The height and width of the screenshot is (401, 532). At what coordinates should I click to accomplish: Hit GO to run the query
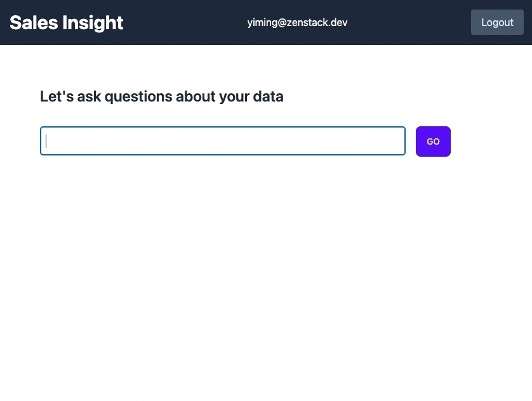tap(433, 141)
